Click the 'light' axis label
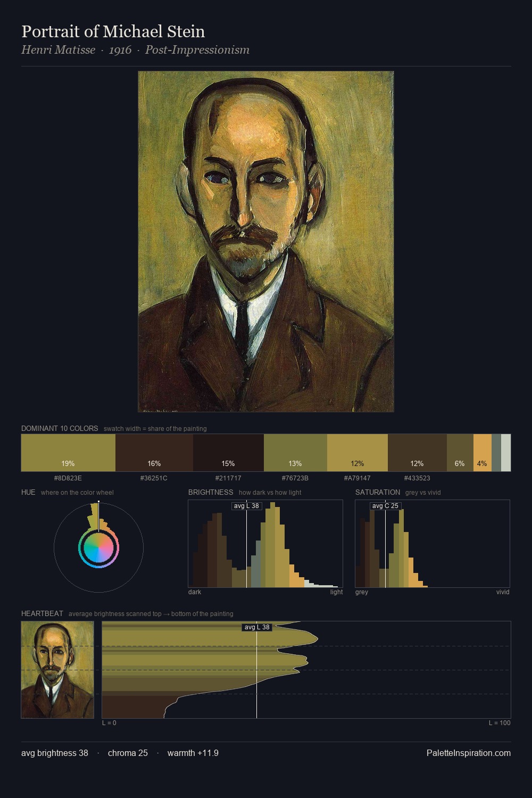The image size is (532, 798). [x=337, y=592]
